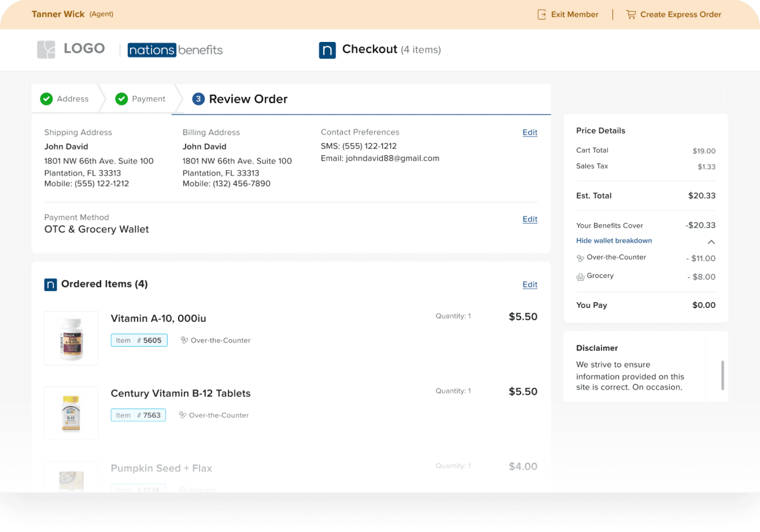Click the green checkmark on Payment step
The height and width of the screenshot is (532, 760).
click(121, 99)
